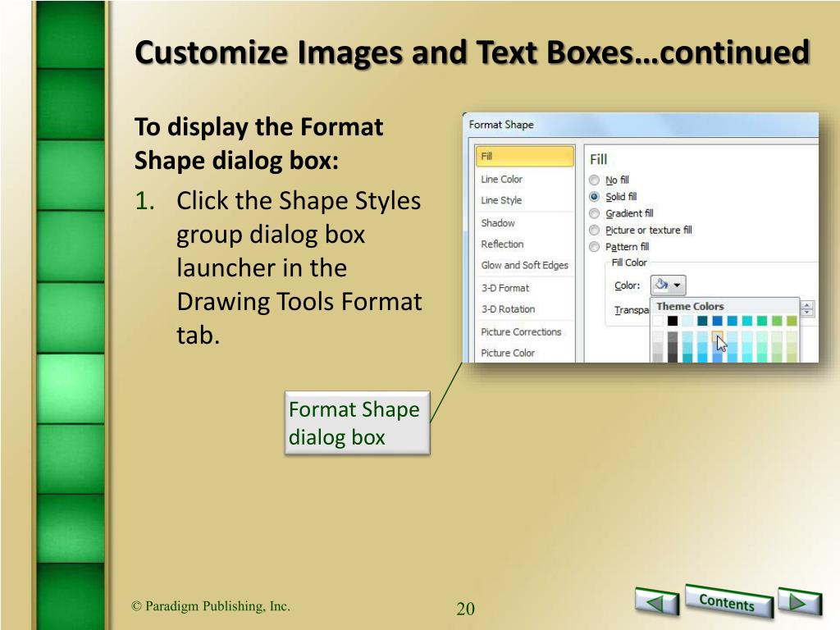Screen dimensions: 840x630
Task: Pick the dark teal top-row theme swatch
Action: tap(702, 321)
